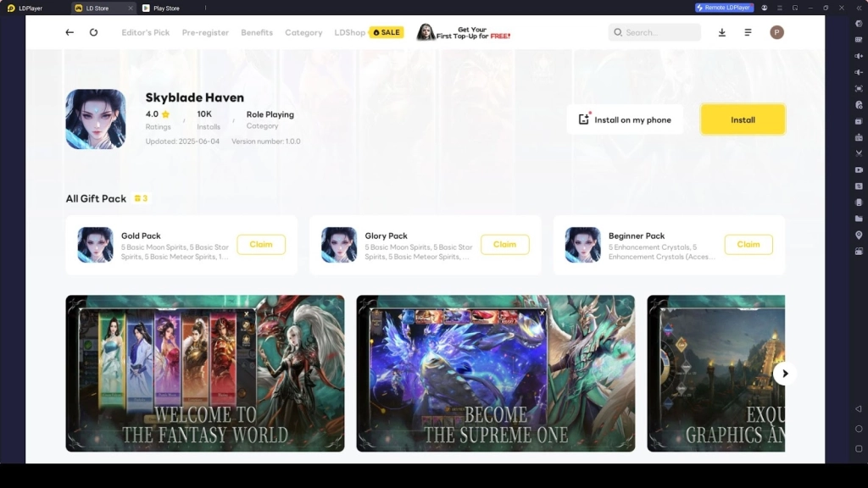Open Welcome to the Fantasy World screenshot
Screen dimensions: 868x488
205,374
